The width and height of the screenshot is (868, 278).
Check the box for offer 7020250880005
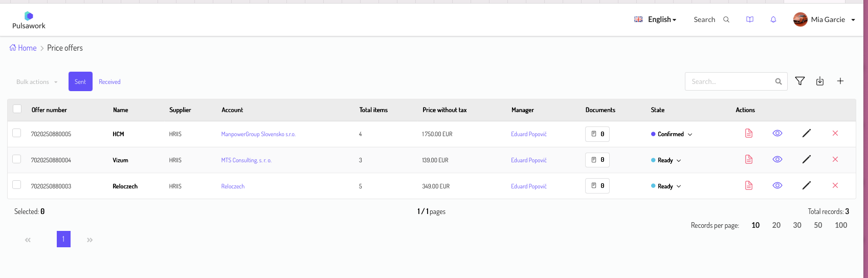click(x=17, y=133)
